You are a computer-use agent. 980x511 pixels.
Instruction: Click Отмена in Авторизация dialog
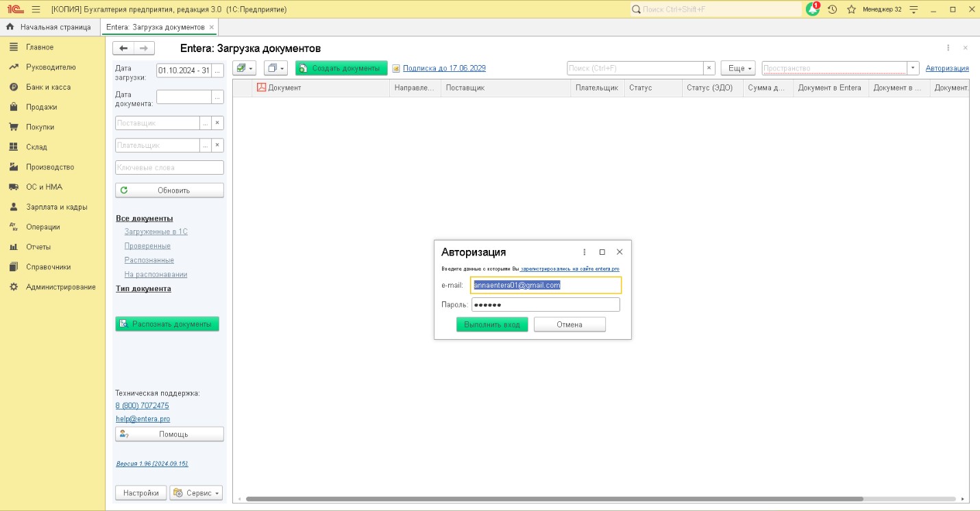(x=569, y=325)
